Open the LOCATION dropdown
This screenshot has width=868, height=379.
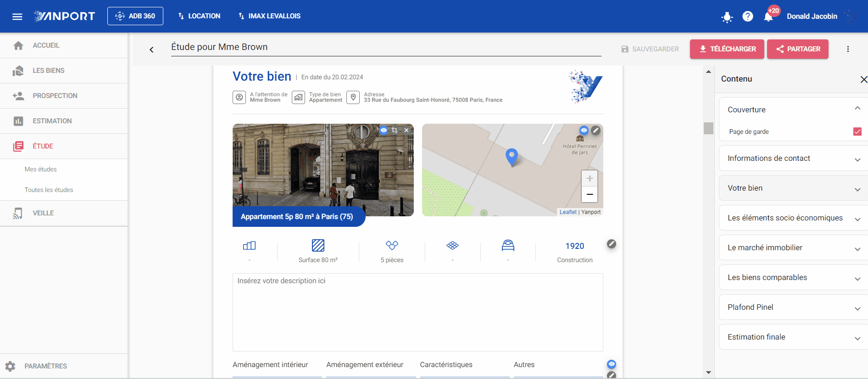pyautogui.click(x=199, y=16)
